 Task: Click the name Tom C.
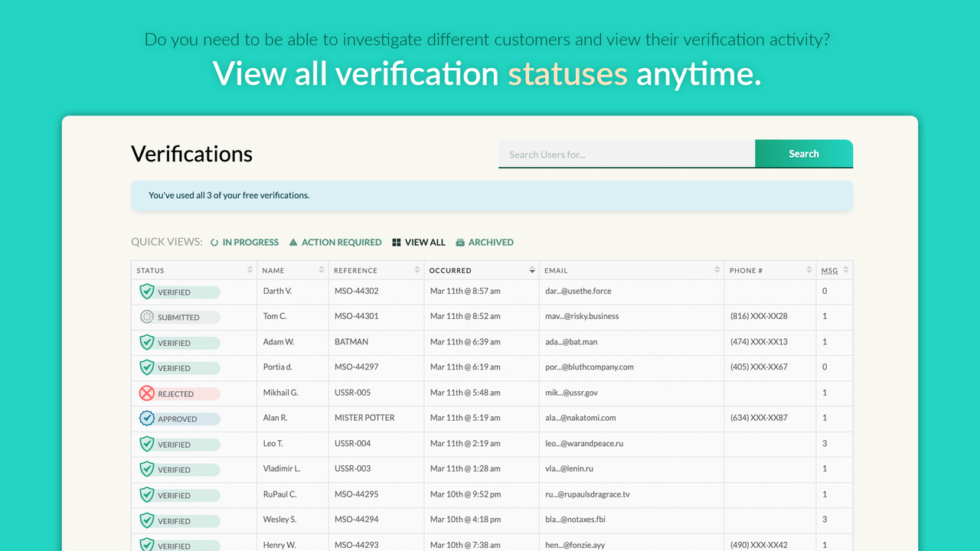coord(275,316)
